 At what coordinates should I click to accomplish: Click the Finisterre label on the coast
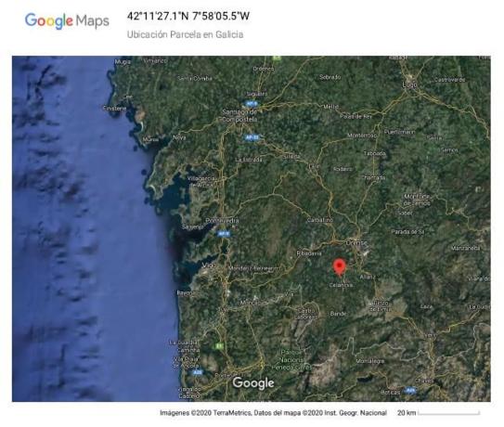pos(115,109)
